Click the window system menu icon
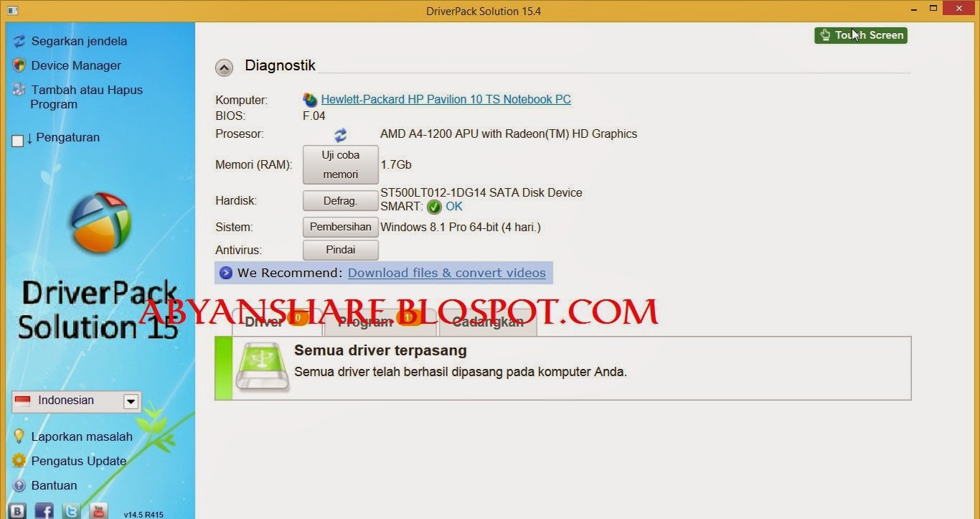The height and width of the screenshot is (519, 980). (12, 11)
